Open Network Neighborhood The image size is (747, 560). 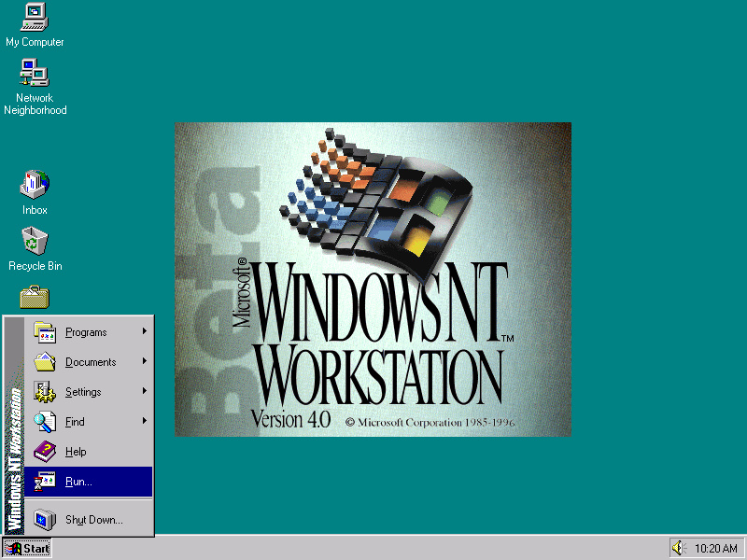point(34,75)
